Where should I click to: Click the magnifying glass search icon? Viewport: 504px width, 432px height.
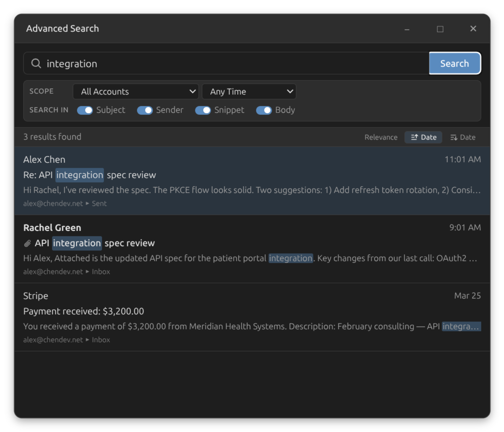(x=36, y=63)
